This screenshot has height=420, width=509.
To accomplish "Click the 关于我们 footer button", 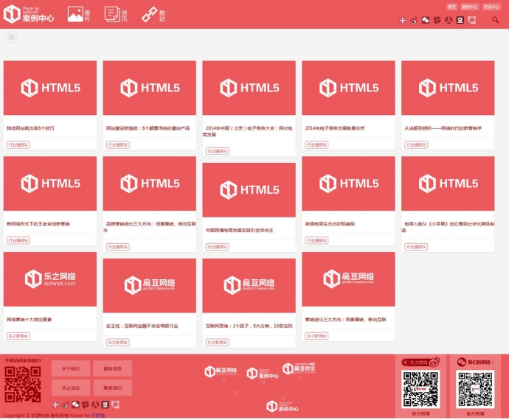I will point(71,368).
